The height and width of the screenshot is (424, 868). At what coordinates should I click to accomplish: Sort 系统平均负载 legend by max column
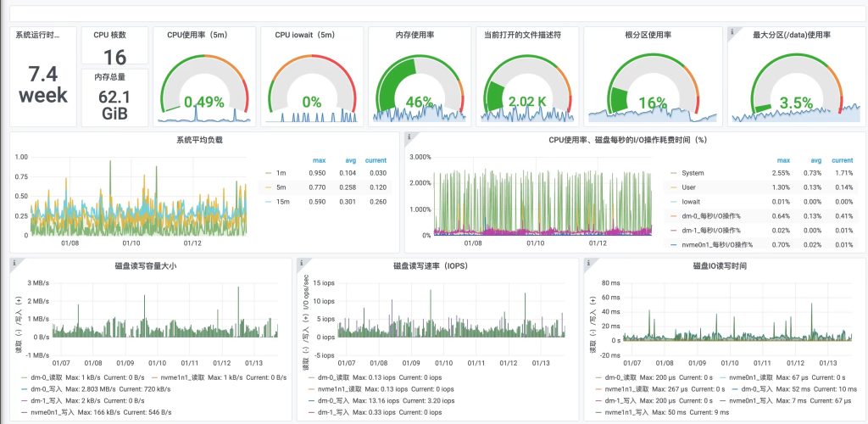click(320, 160)
